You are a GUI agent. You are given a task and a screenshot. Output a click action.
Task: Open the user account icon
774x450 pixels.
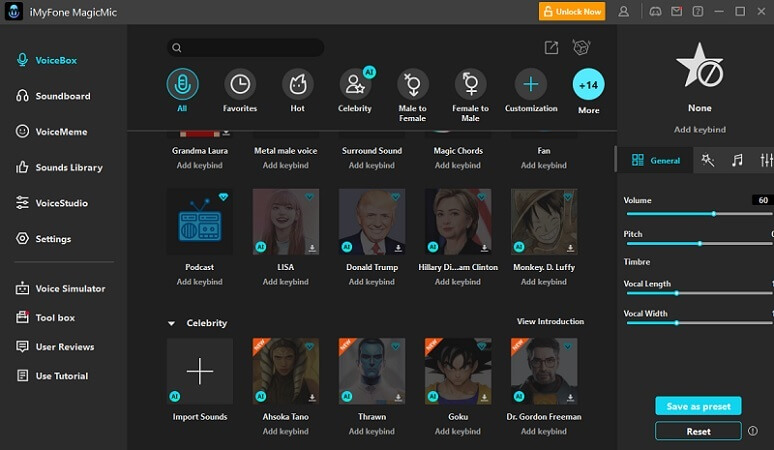tap(623, 11)
